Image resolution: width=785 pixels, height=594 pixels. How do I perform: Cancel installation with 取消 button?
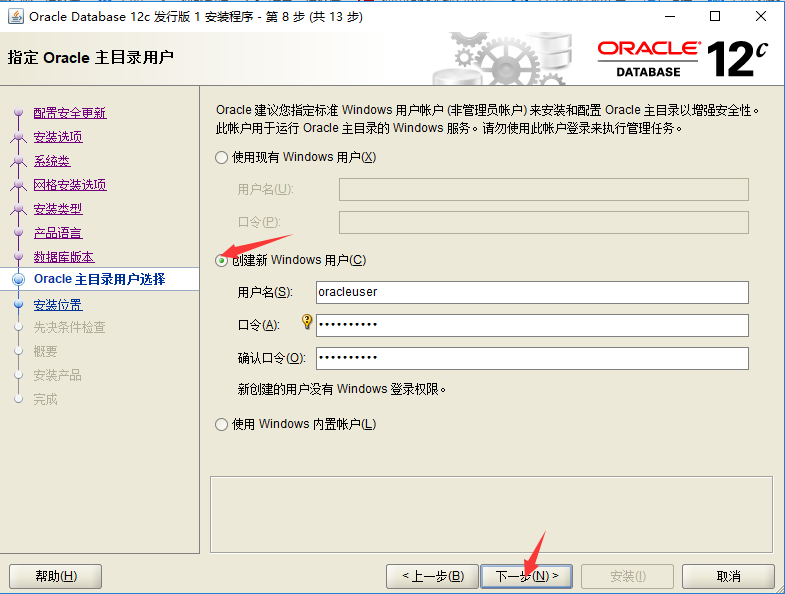[728, 576]
